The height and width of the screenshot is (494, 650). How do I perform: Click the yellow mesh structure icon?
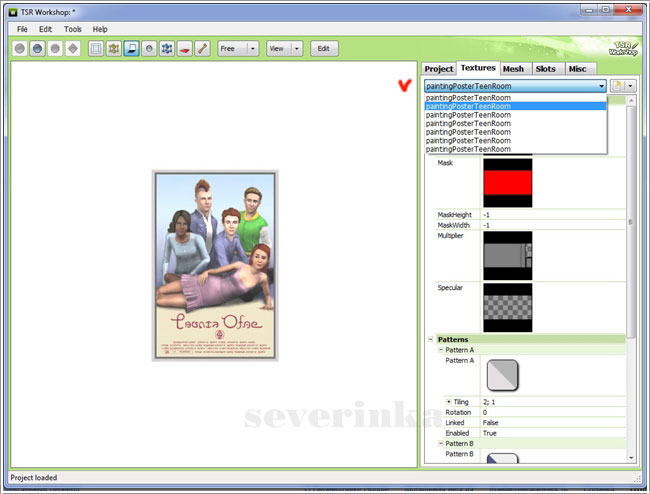114,48
